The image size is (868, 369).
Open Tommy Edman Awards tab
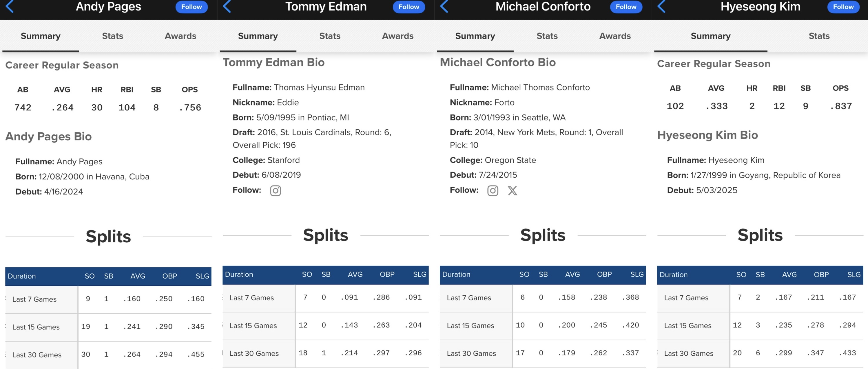397,36
